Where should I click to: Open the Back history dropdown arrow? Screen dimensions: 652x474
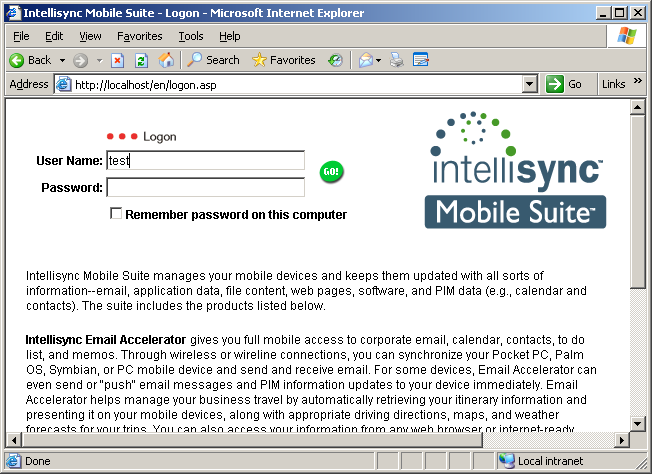coord(62,60)
